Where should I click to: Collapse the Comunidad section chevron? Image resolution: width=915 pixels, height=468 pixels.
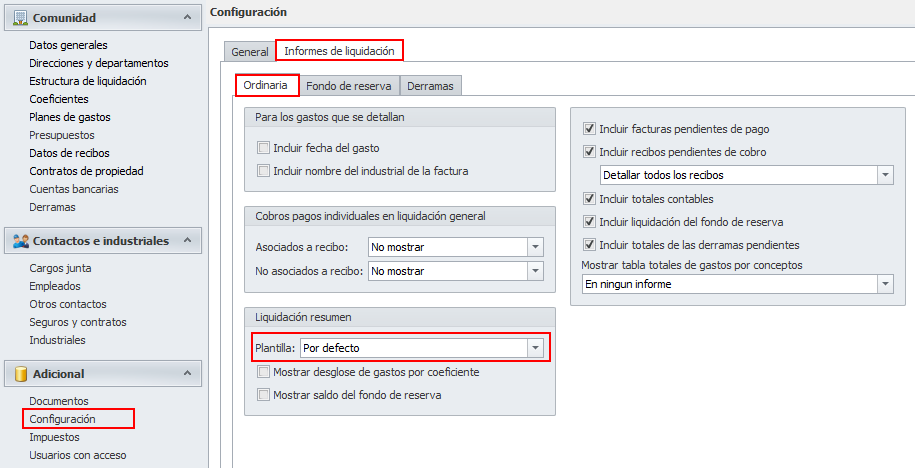(185, 18)
